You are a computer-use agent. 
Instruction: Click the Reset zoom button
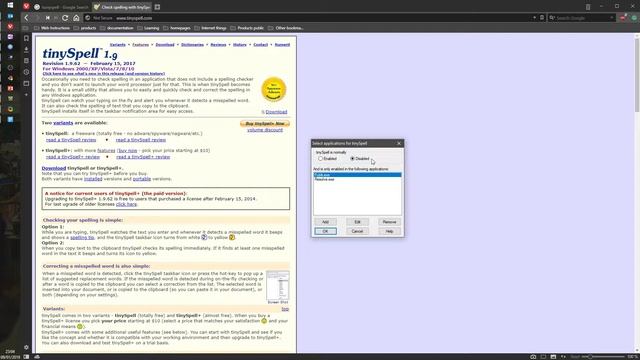pyautogui.click(x=575, y=357)
